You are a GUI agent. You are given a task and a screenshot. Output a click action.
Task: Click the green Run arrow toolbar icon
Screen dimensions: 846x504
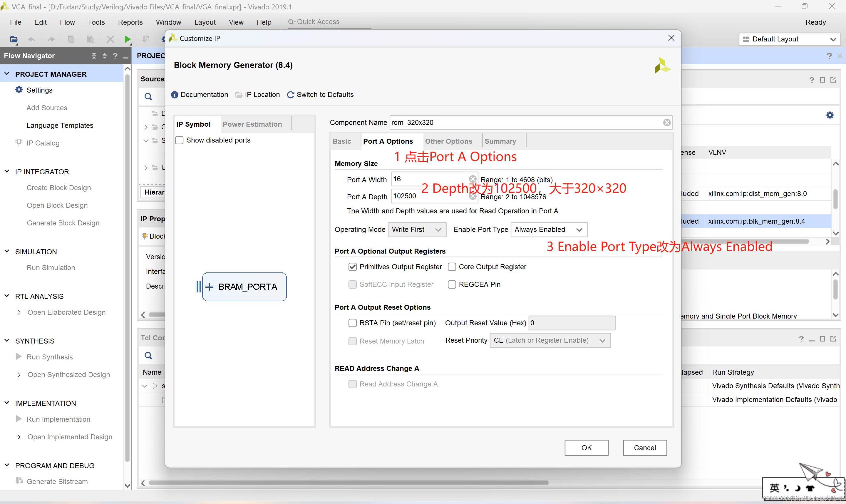[128, 39]
